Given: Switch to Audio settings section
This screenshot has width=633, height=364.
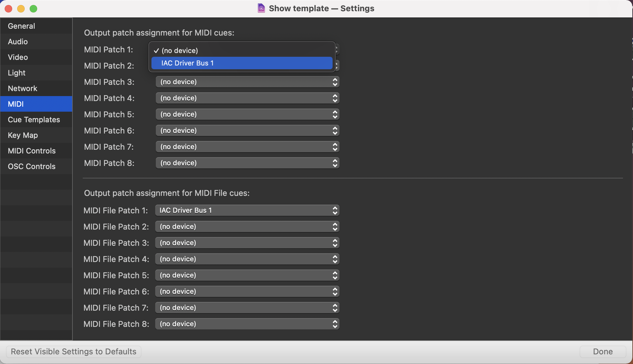Looking at the screenshot, I should 18,41.
